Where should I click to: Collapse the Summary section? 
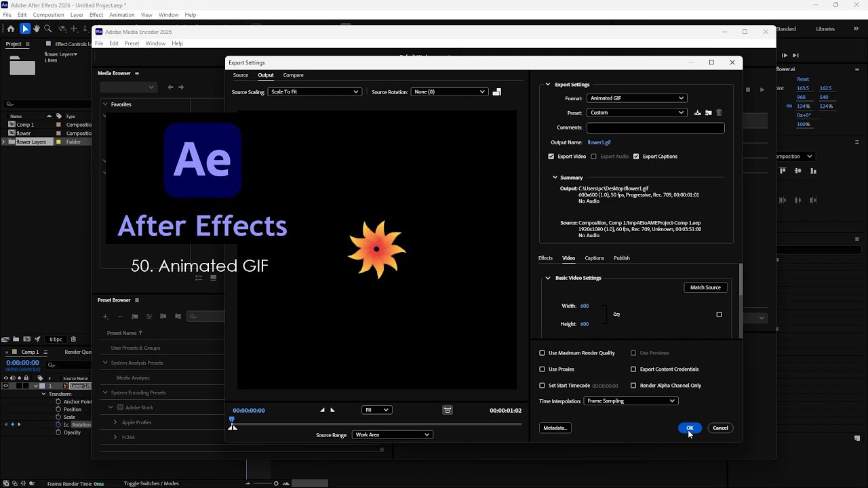tap(555, 178)
